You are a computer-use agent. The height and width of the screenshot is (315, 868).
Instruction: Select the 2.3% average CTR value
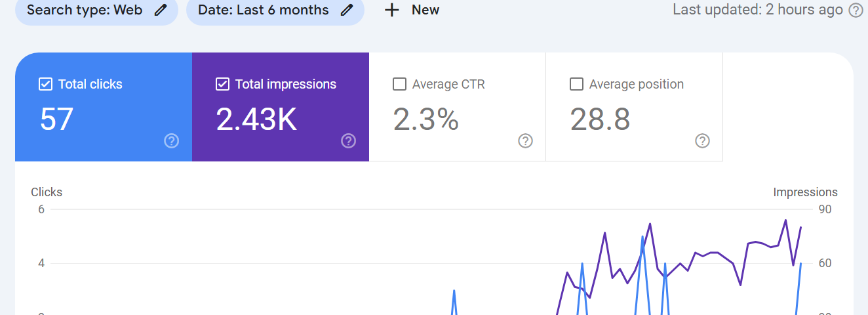tap(425, 119)
